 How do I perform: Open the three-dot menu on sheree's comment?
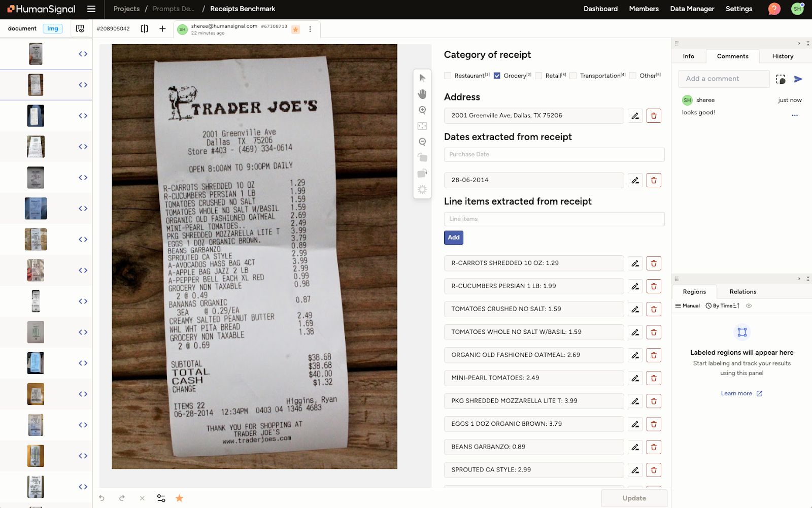point(795,115)
